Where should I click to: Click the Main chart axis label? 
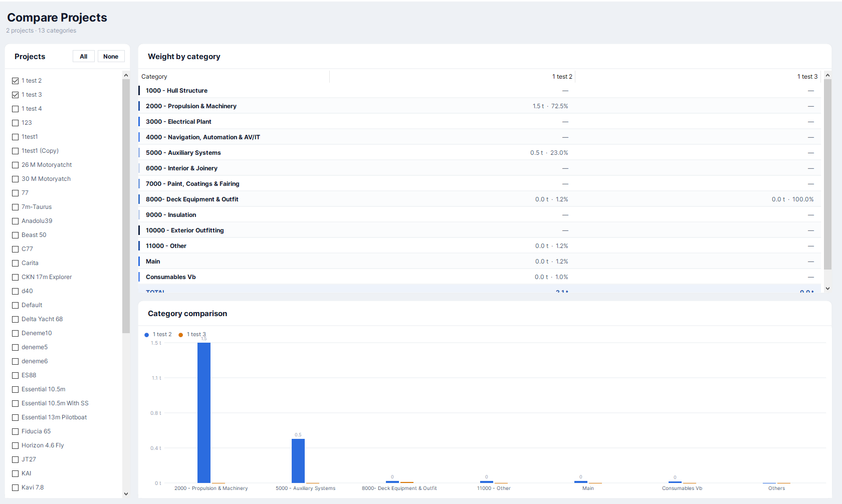[588, 488]
